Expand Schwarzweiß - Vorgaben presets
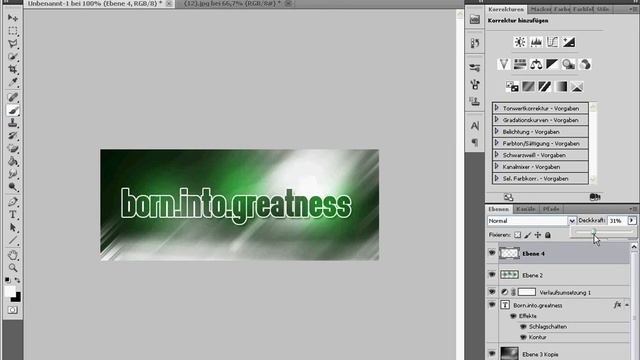Viewport: 640px width, 360px height. click(497, 155)
